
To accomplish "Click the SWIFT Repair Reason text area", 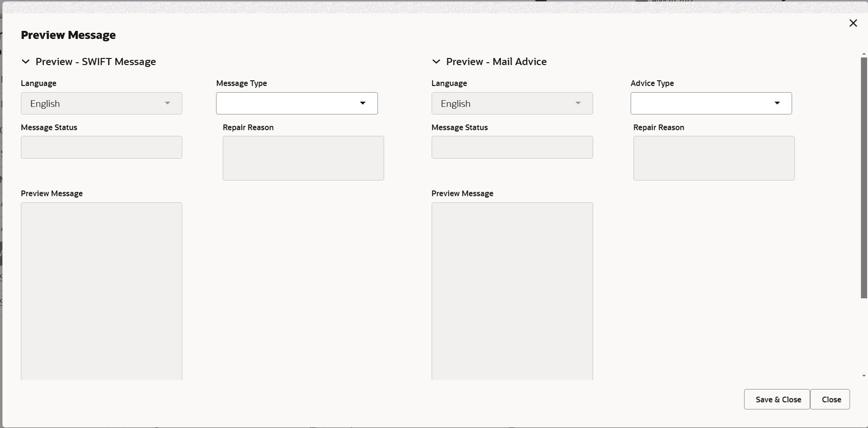I will click(x=303, y=158).
